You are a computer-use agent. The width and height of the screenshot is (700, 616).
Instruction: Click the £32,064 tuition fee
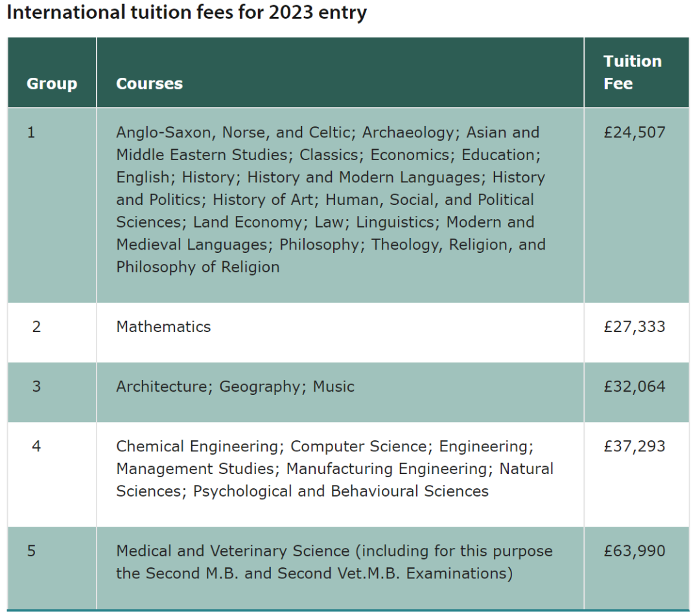pyautogui.click(x=635, y=386)
